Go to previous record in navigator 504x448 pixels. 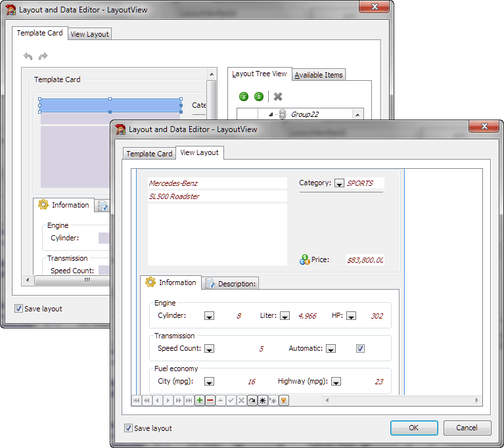click(158, 401)
